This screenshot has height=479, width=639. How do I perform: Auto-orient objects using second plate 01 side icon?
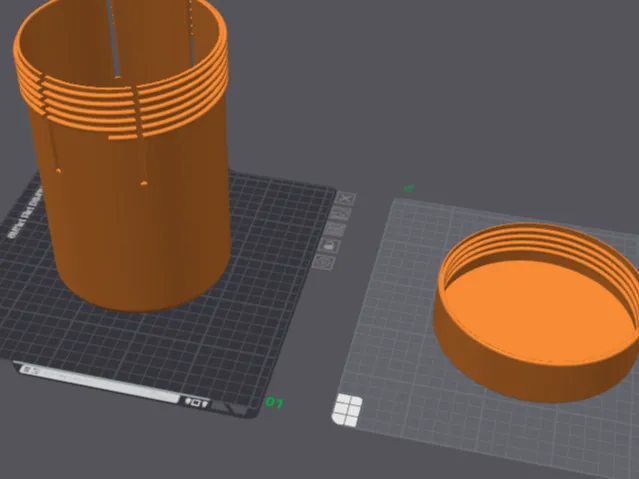pos(340,214)
